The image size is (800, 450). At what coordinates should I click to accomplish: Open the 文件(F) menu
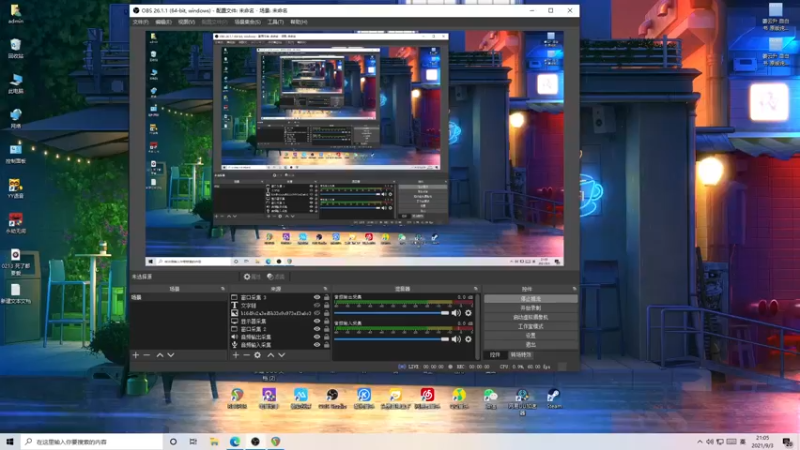pyautogui.click(x=140, y=22)
